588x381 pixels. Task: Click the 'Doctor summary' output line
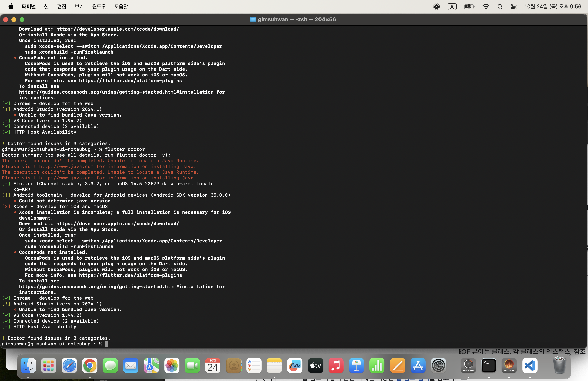[86, 155]
